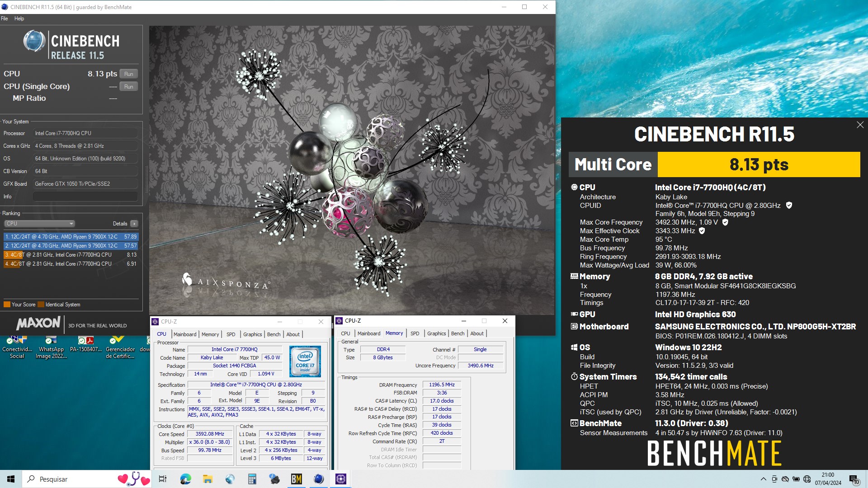Open the PA-1508407 PDF desktop file
Screen dimensions: 868x488
(86, 343)
